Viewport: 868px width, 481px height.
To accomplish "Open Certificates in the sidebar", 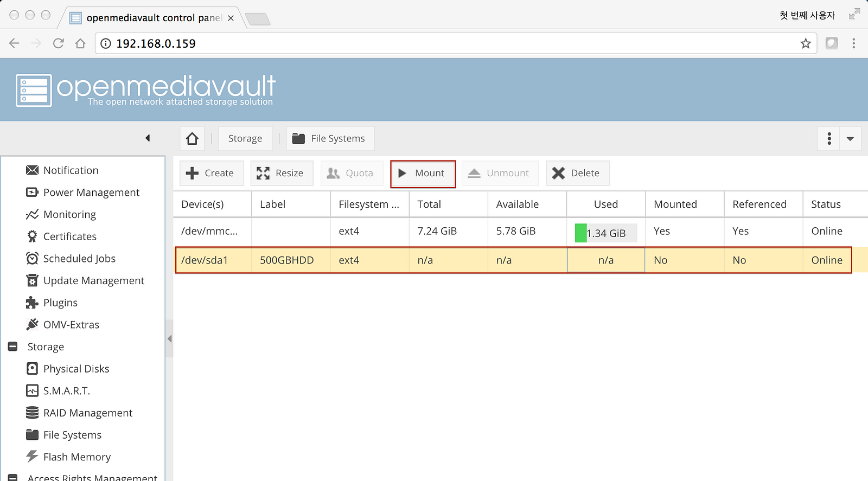I will click(61, 236).
